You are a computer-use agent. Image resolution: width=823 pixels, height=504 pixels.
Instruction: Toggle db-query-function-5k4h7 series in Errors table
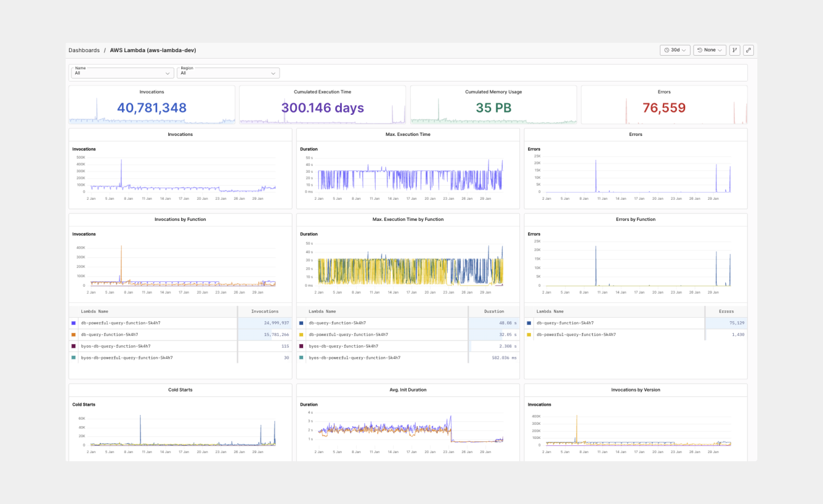(530, 323)
